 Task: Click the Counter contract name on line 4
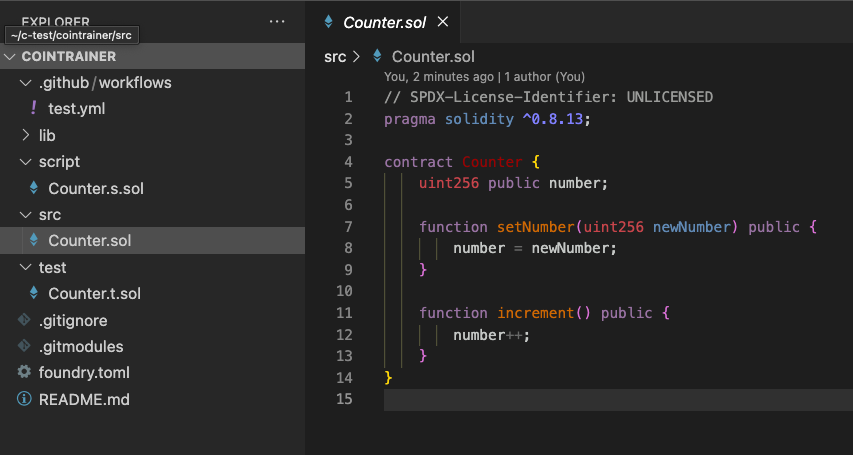pos(492,162)
